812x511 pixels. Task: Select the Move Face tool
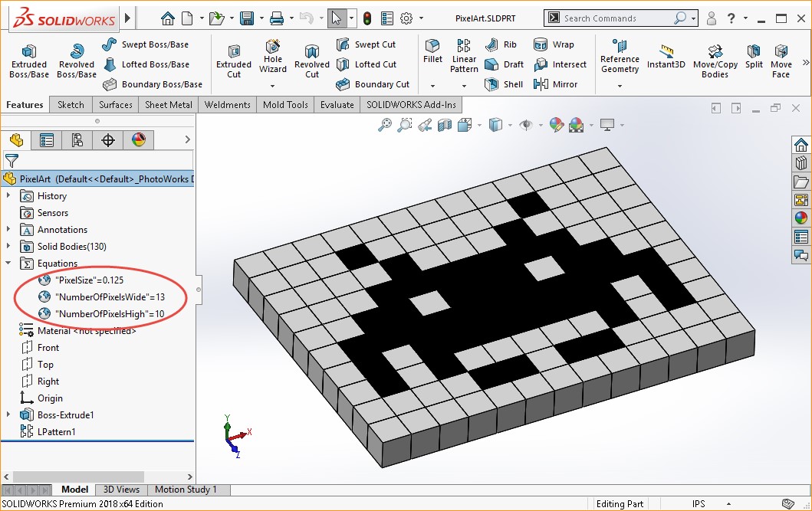[781, 61]
